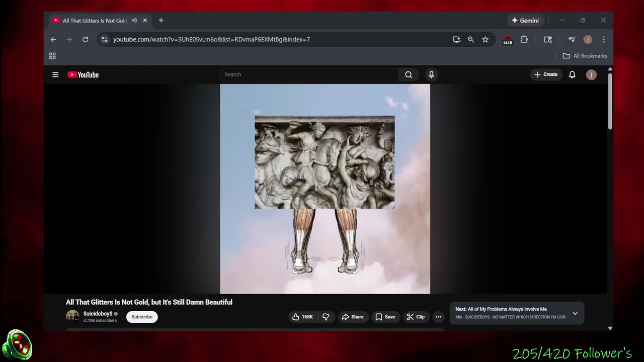Open media controls in Chrome toolbar

coord(572,39)
